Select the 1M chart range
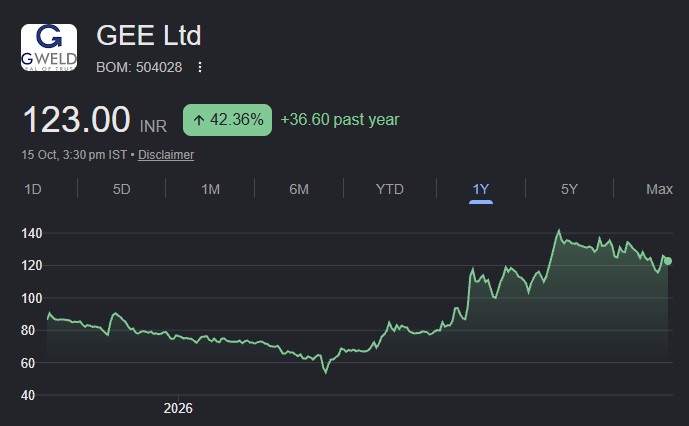689x426 pixels. (210, 189)
